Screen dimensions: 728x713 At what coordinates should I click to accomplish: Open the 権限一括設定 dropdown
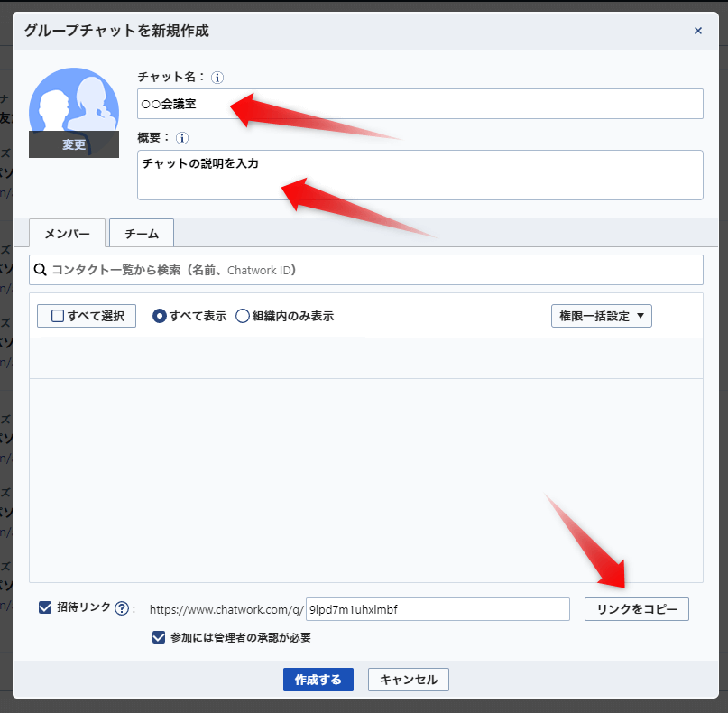pos(601,316)
